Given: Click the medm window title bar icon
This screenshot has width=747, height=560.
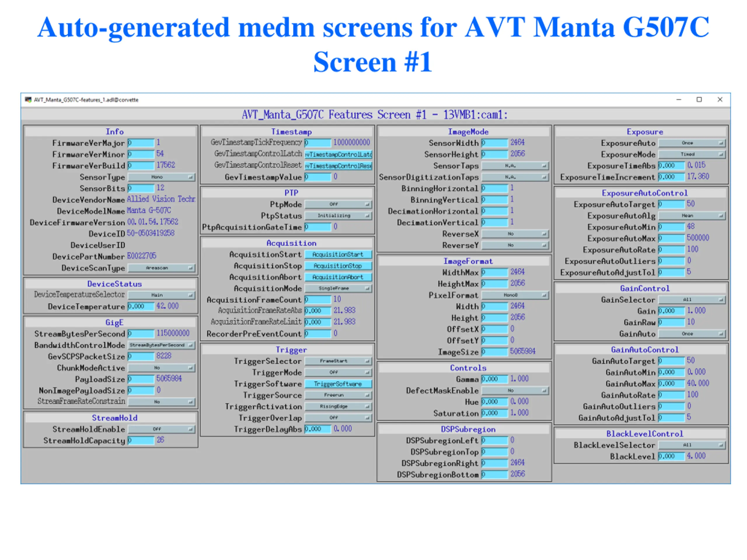Looking at the screenshot, I should [x=28, y=99].
